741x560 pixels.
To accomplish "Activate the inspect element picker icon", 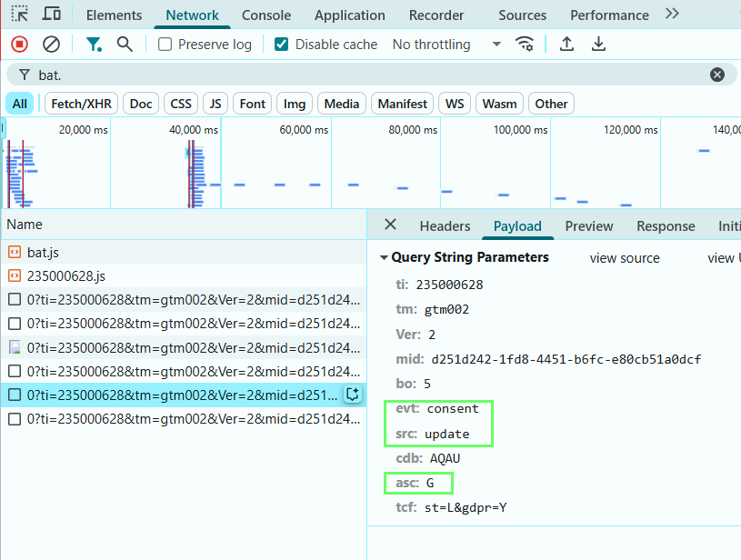I will click(20, 15).
